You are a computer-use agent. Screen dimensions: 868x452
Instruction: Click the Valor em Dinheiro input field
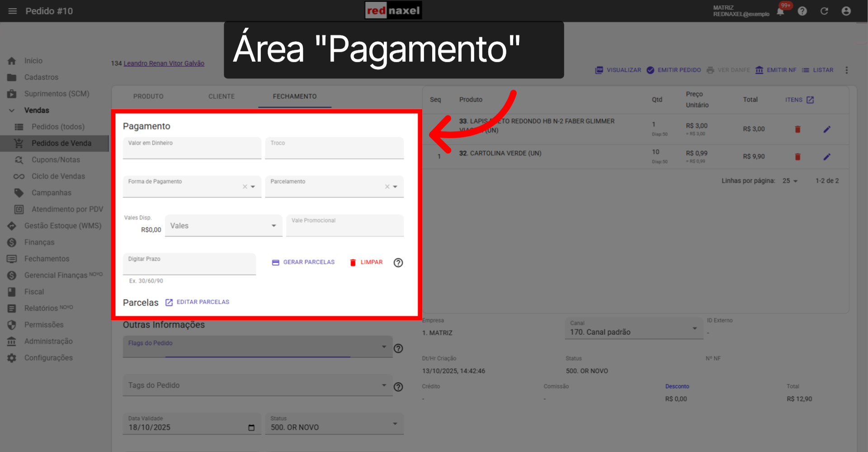click(x=192, y=148)
